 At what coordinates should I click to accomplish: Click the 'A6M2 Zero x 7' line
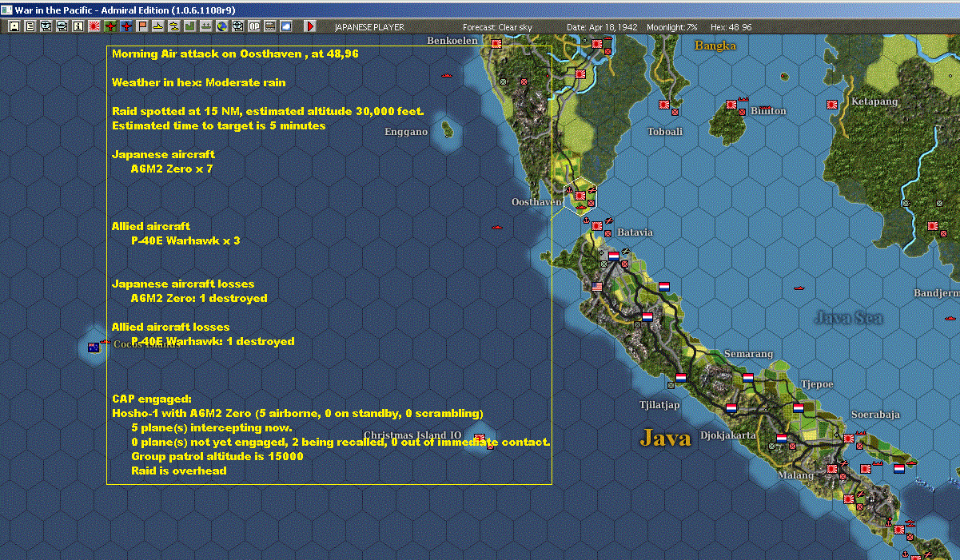[172, 169]
